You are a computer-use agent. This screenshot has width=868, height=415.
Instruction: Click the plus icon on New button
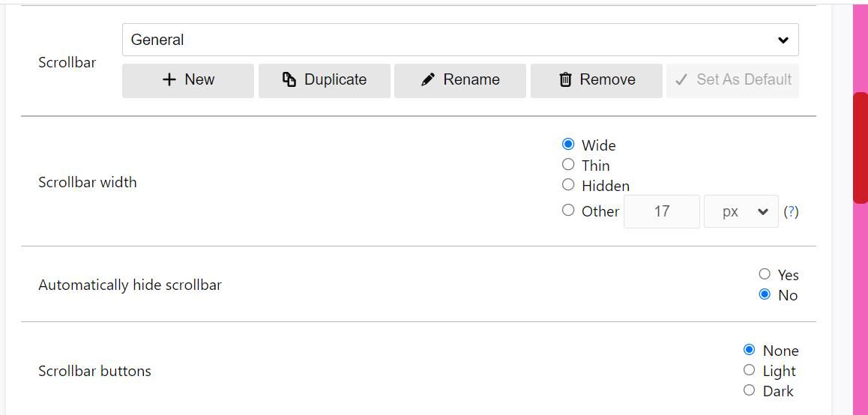pyautogui.click(x=169, y=79)
